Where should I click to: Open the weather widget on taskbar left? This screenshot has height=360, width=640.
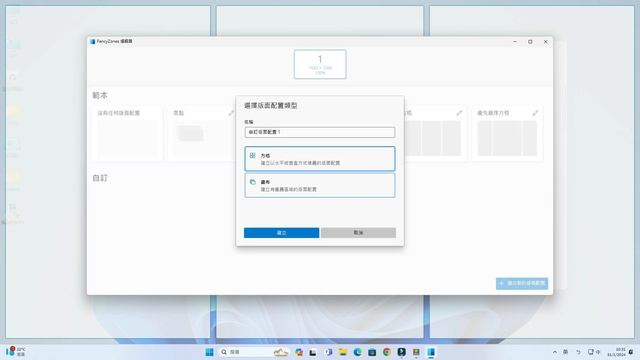(16, 352)
